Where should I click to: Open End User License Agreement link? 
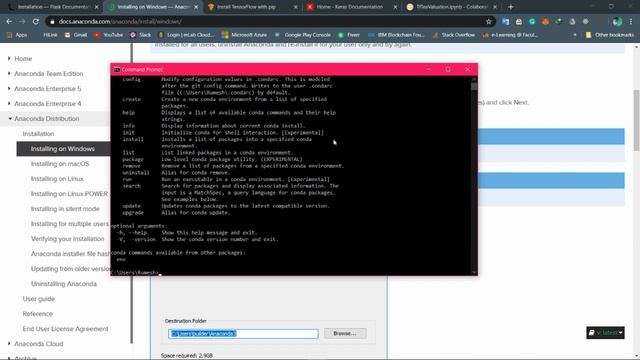click(x=66, y=329)
